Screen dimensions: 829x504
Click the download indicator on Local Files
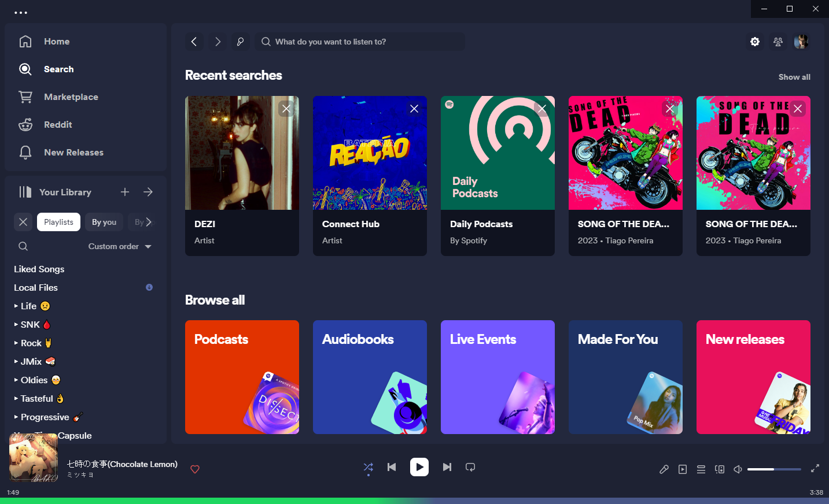149,287
